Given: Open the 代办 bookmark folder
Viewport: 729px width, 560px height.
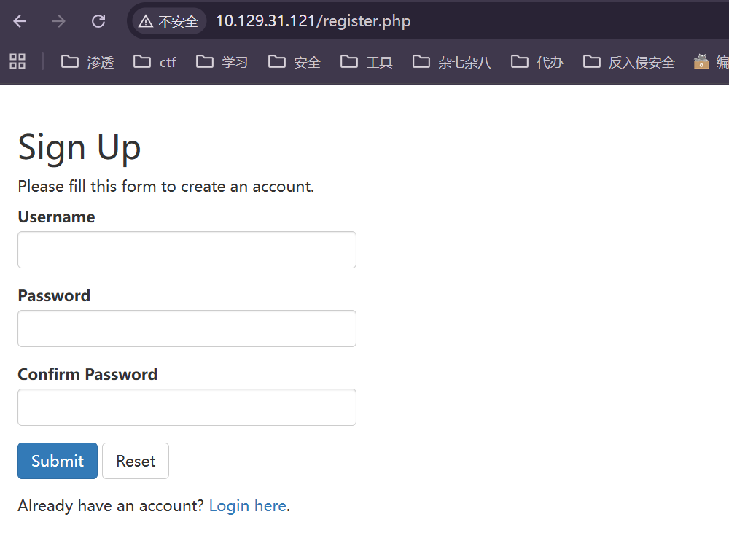Looking at the screenshot, I should [x=537, y=62].
